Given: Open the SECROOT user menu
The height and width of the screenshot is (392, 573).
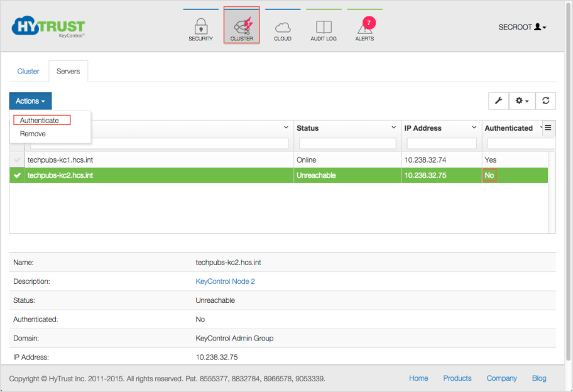Looking at the screenshot, I should (522, 27).
